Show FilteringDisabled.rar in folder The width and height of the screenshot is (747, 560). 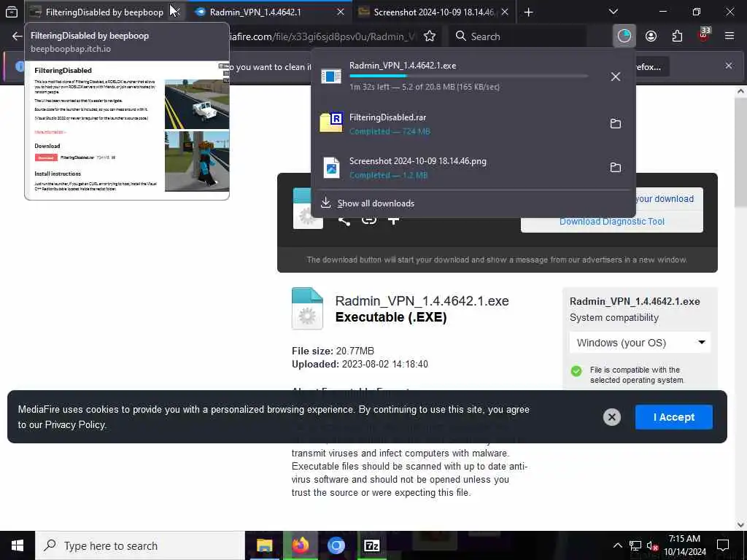(616, 123)
